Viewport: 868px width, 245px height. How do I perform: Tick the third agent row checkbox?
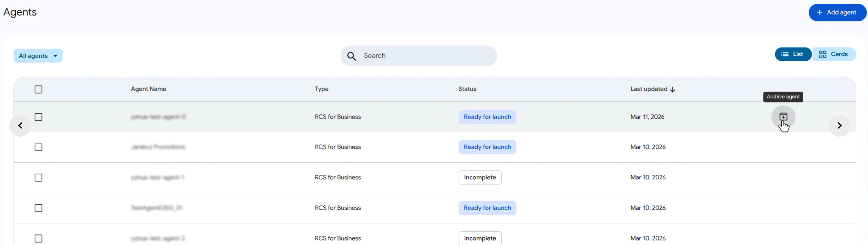tap(38, 178)
